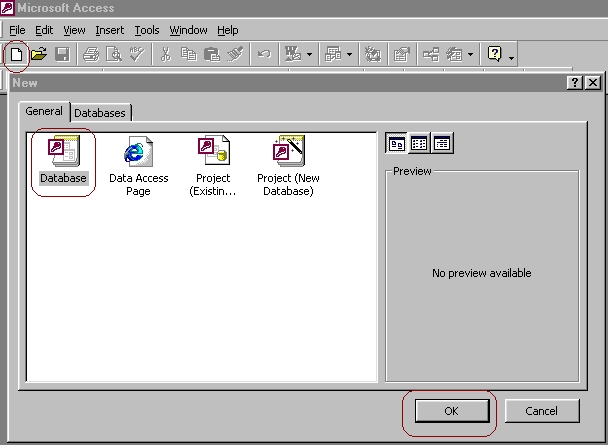Image resolution: width=608 pixels, height=445 pixels.
Task: Expand the New Object dropdown arrow
Action: point(470,54)
